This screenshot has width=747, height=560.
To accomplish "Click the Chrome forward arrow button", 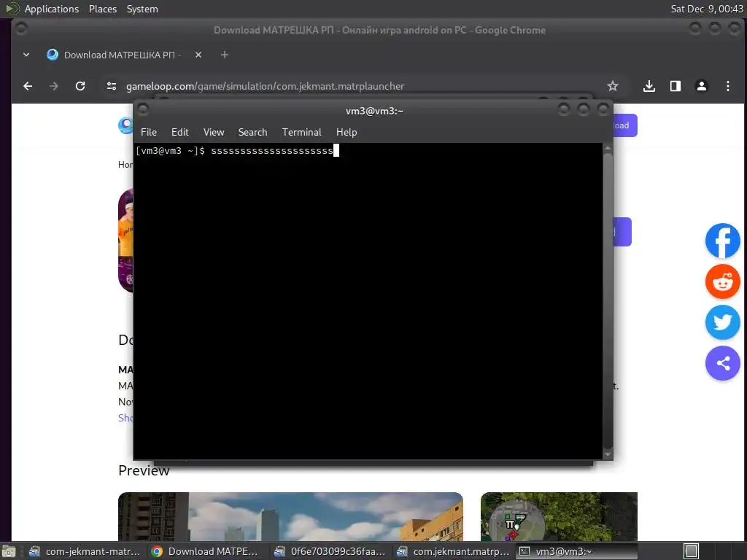I will pyautogui.click(x=54, y=86).
